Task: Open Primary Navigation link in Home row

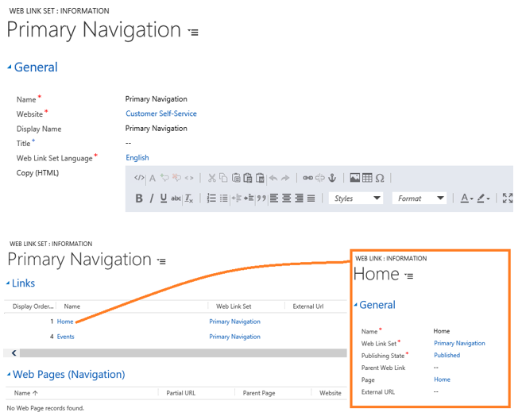Action: click(x=234, y=322)
